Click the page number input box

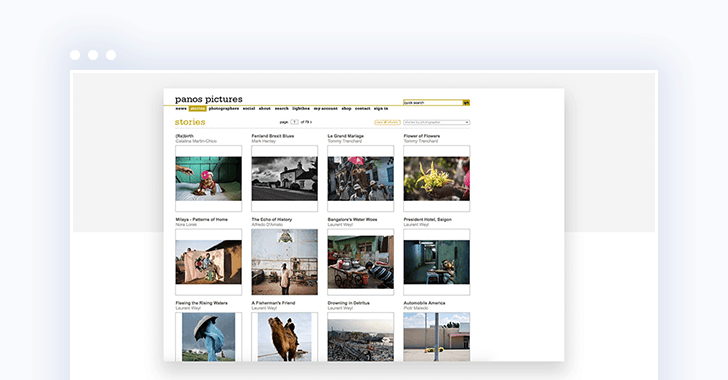point(294,122)
